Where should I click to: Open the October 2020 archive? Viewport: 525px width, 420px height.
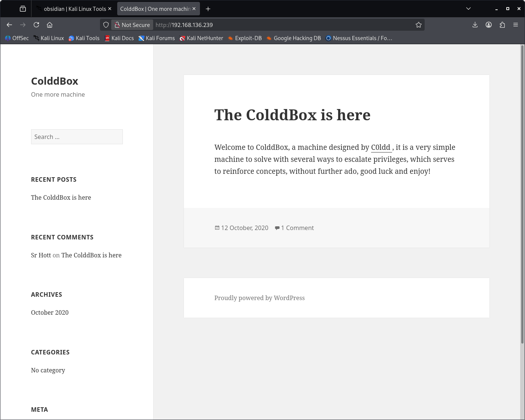[50, 312]
